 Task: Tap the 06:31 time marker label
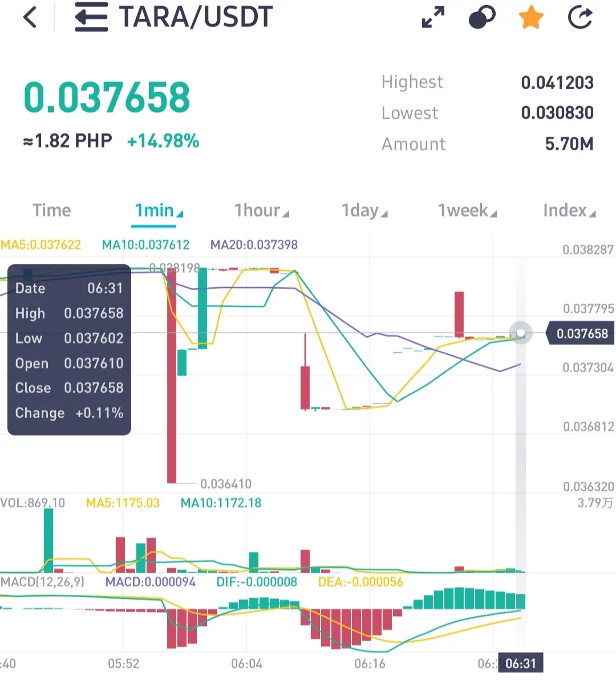tap(521, 663)
